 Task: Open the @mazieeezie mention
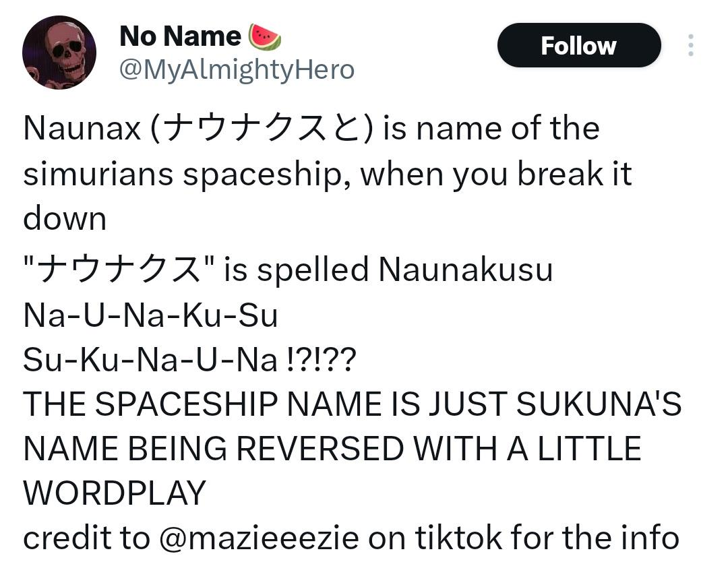(259, 538)
